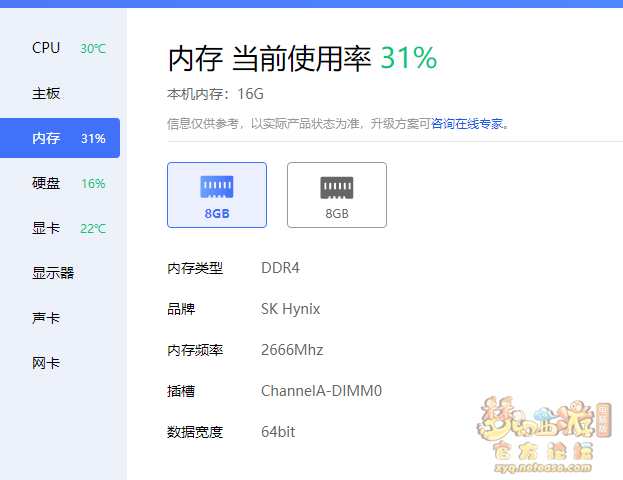Click the 内存类型 label
Viewport: 623px width, 480px height.
pos(195,268)
